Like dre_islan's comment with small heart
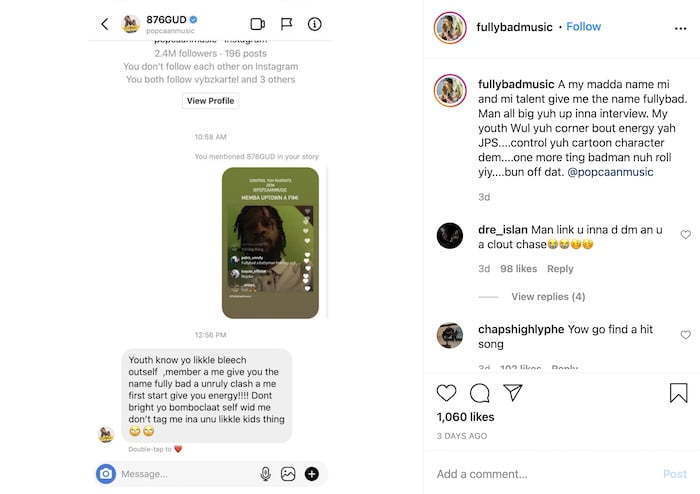The height and width of the screenshot is (494, 700). click(686, 235)
